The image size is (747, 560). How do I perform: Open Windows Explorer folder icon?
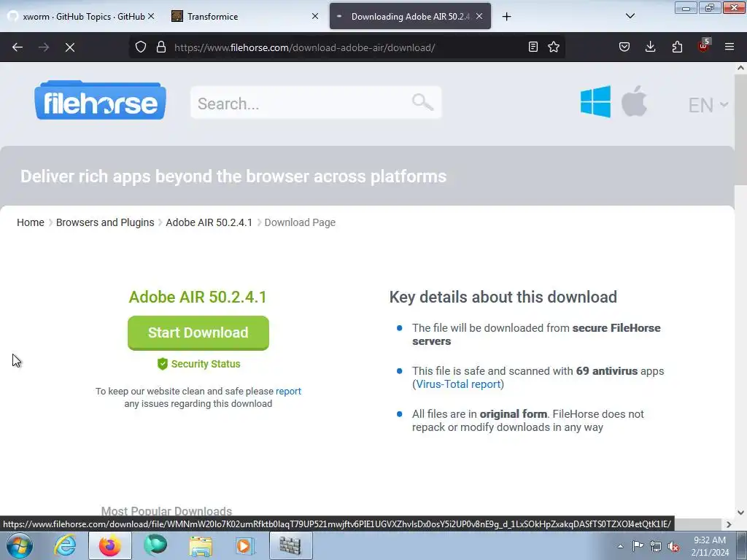201,545
